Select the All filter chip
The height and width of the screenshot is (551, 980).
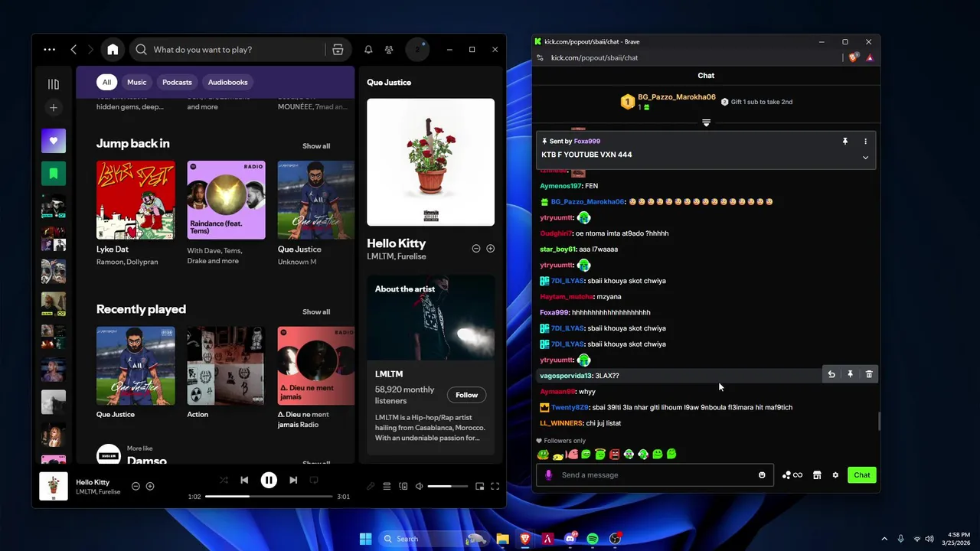coord(106,82)
